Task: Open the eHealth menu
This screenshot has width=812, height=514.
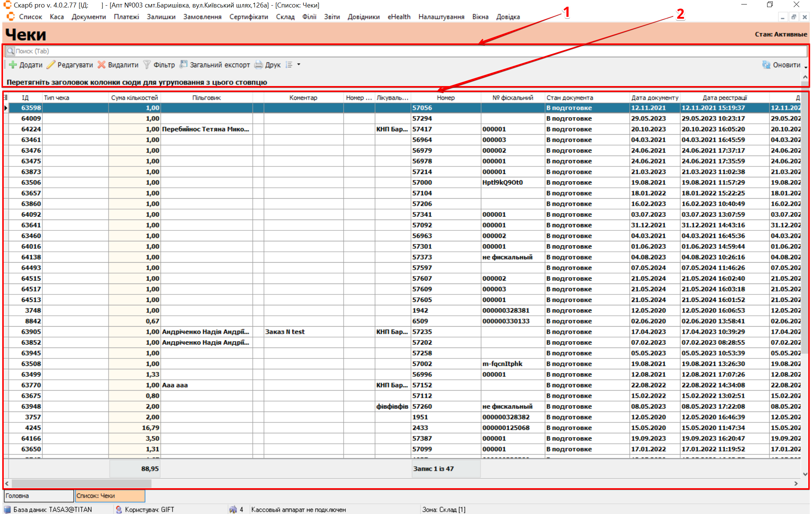Action: click(x=399, y=17)
